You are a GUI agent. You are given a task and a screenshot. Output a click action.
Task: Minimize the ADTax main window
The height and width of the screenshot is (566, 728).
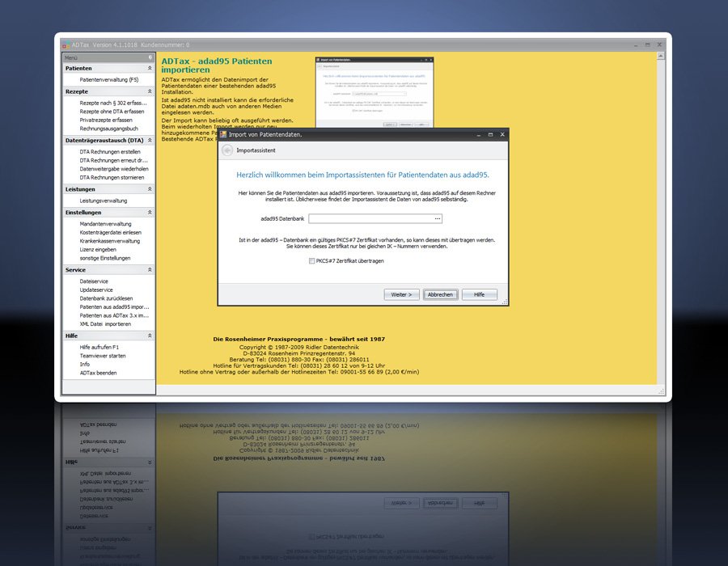pos(636,45)
